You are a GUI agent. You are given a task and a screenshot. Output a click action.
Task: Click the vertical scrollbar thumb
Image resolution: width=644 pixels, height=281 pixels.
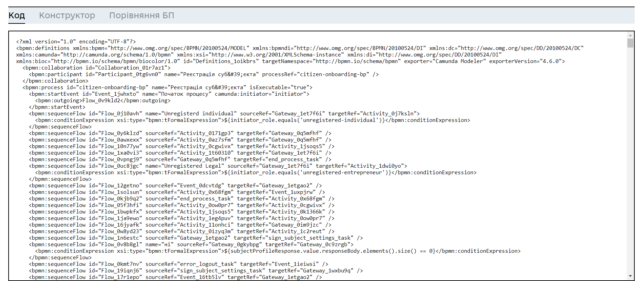630,43
